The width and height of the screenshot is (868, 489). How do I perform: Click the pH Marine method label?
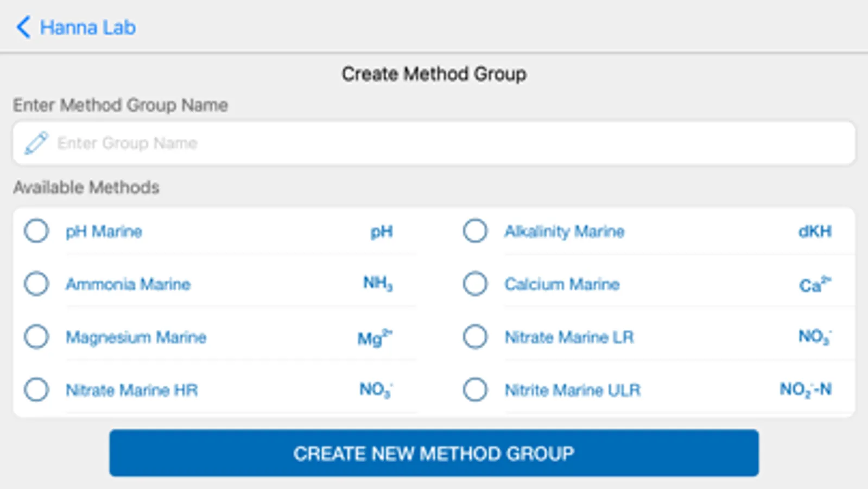tap(104, 231)
